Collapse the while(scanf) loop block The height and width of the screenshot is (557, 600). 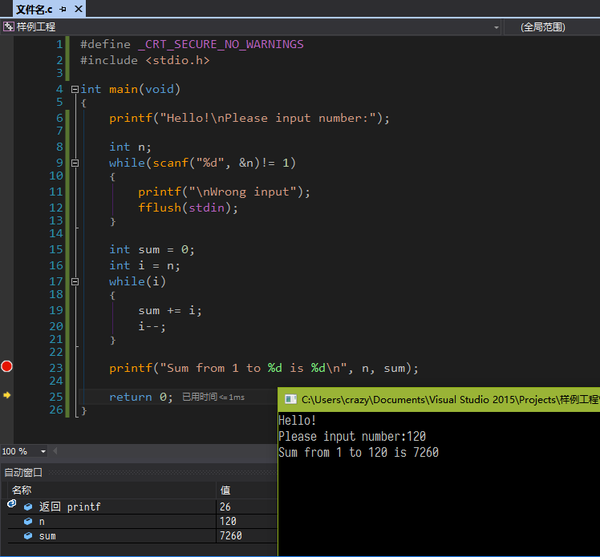(74, 162)
